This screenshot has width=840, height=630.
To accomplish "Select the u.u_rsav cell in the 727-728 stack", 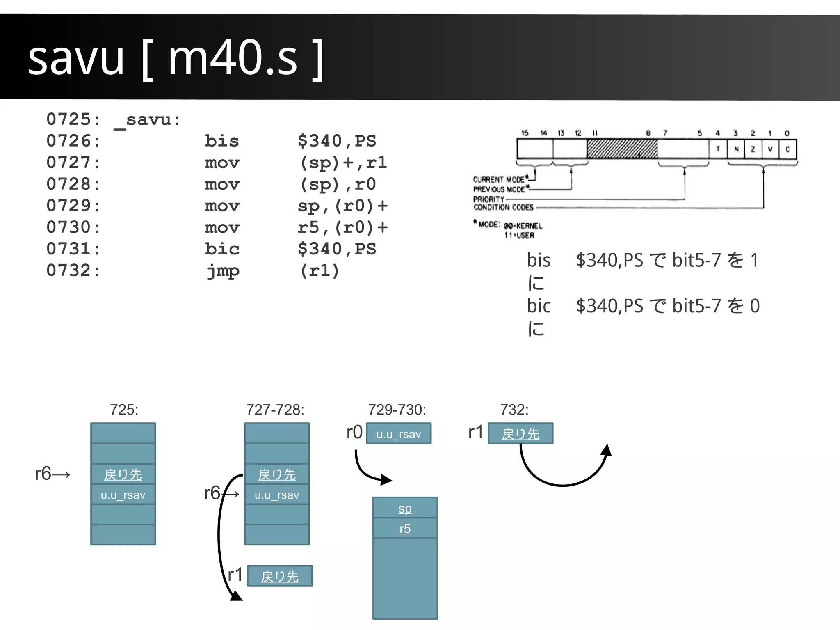I will tap(277, 495).
